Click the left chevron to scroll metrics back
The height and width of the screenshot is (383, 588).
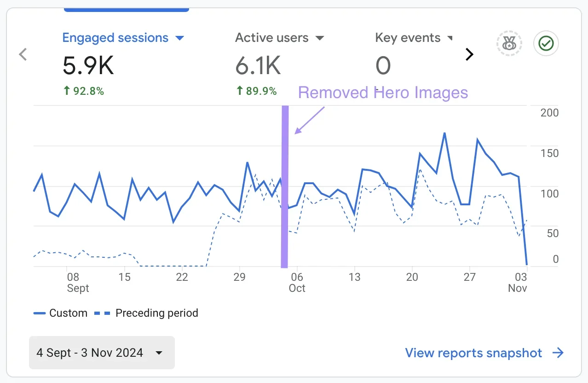(23, 54)
